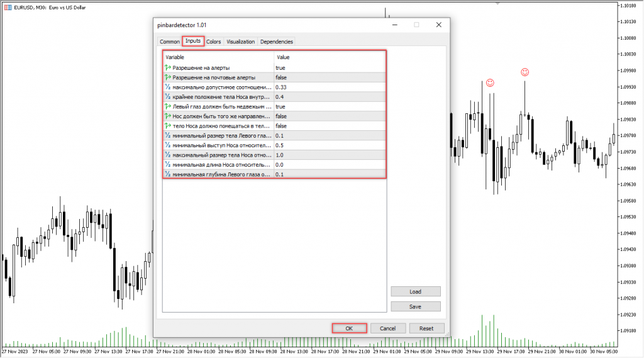Viewport: 644px width, 358px height.
Task: Click the Load button to import inputs
Action: [x=415, y=292]
